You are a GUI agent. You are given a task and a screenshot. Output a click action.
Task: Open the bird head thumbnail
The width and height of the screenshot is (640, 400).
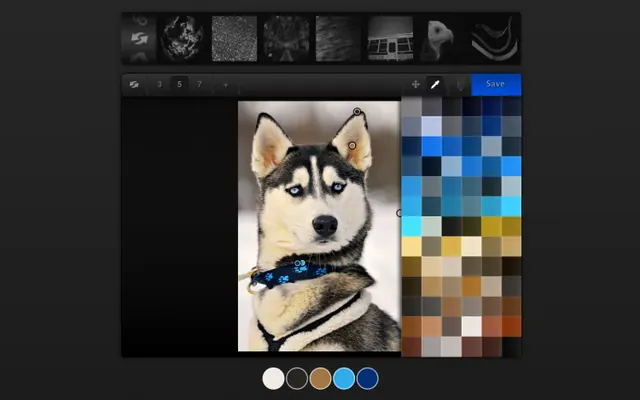click(x=441, y=39)
